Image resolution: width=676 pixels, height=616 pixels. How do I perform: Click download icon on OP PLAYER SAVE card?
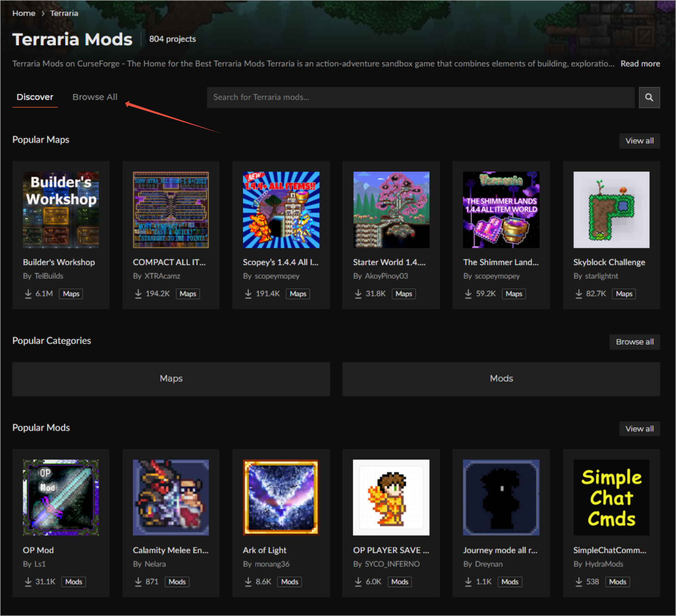coord(358,582)
